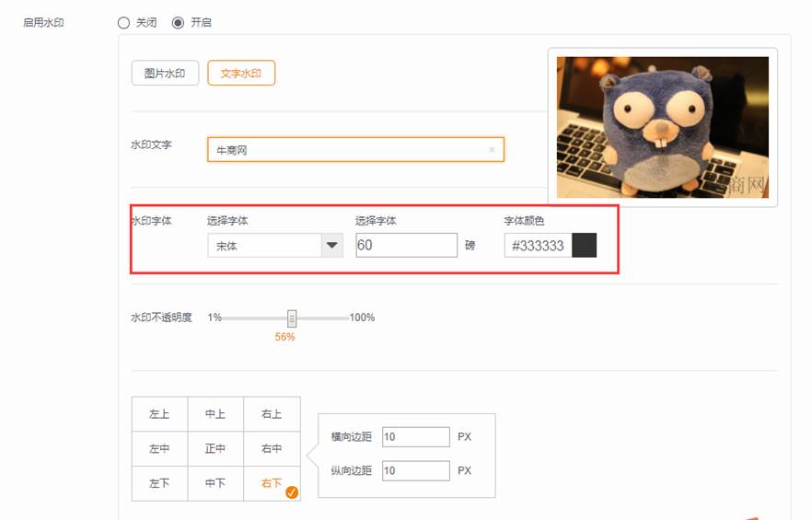Click the 纵向边距 input field
The height and width of the screenshot is (520, 812).
pos(416,470)
